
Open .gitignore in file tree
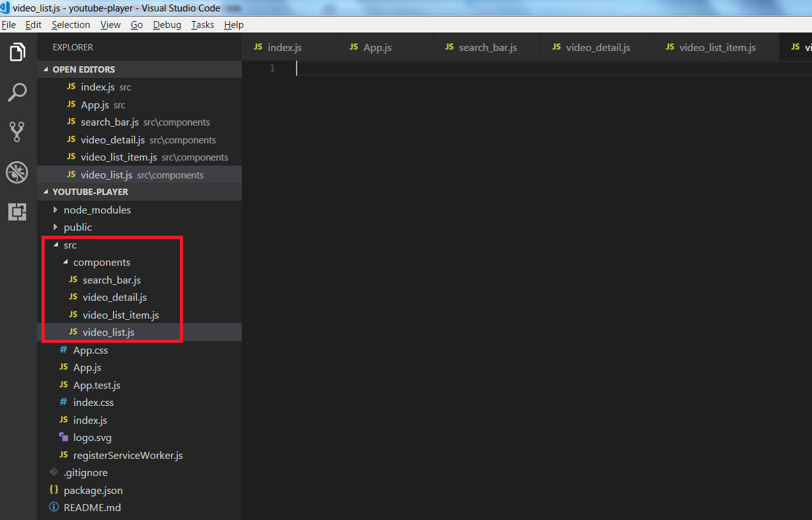coord(139,472)
